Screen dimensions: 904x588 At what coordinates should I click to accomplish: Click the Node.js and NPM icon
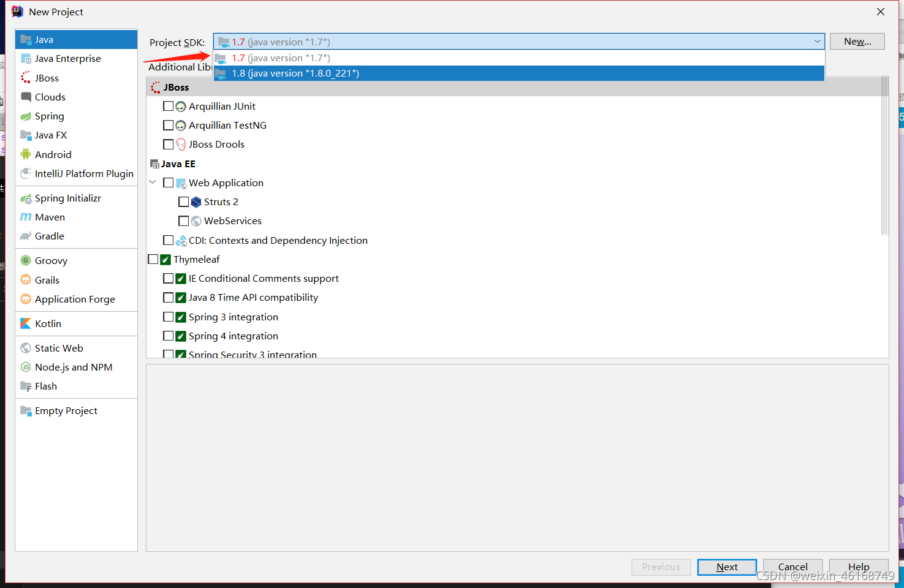tap(26, 367)
